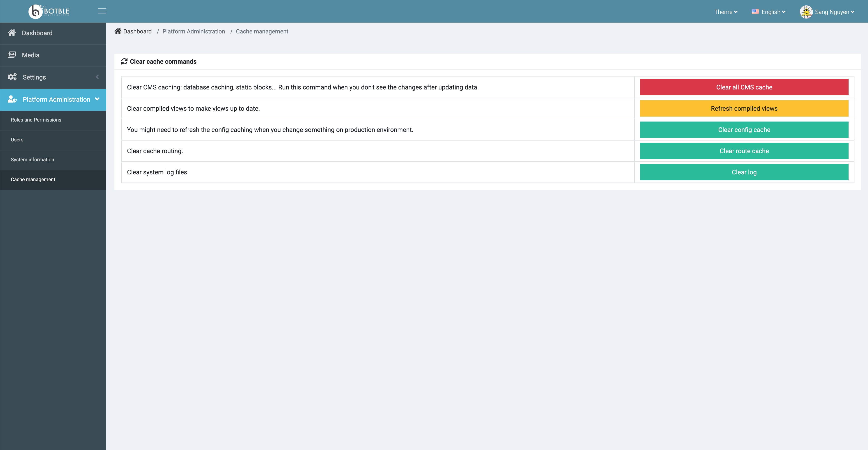Open the English language dropdown

769,12
